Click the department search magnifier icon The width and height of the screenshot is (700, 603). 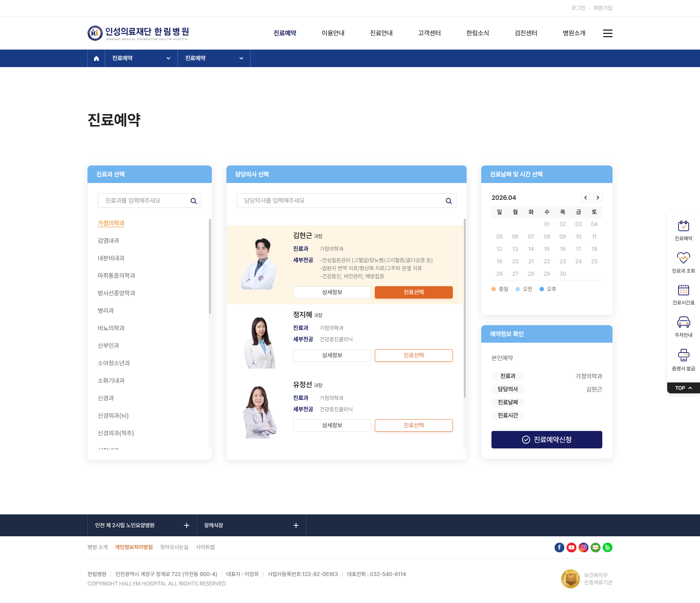(194, 201)
